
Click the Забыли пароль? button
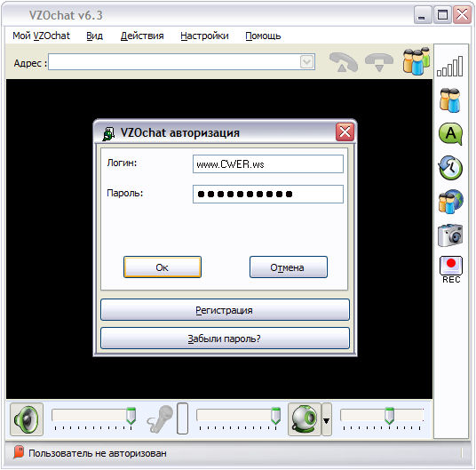[225, 339]
